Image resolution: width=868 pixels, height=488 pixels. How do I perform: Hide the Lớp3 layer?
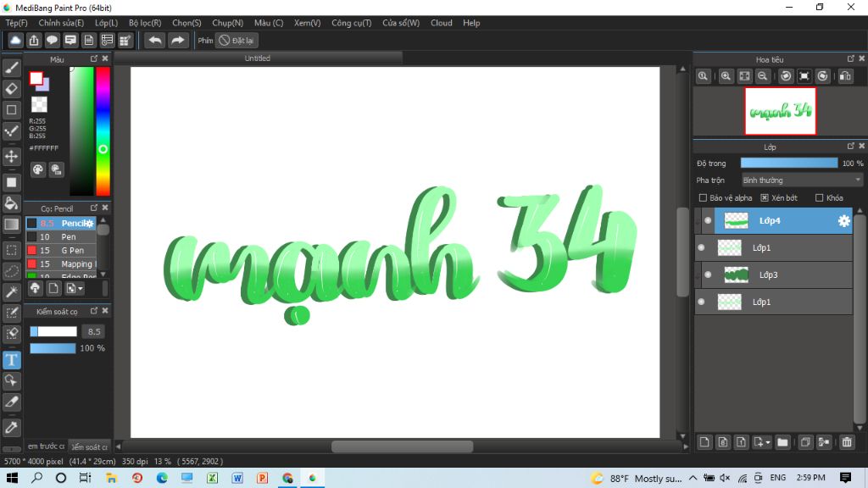pos(708,274)
